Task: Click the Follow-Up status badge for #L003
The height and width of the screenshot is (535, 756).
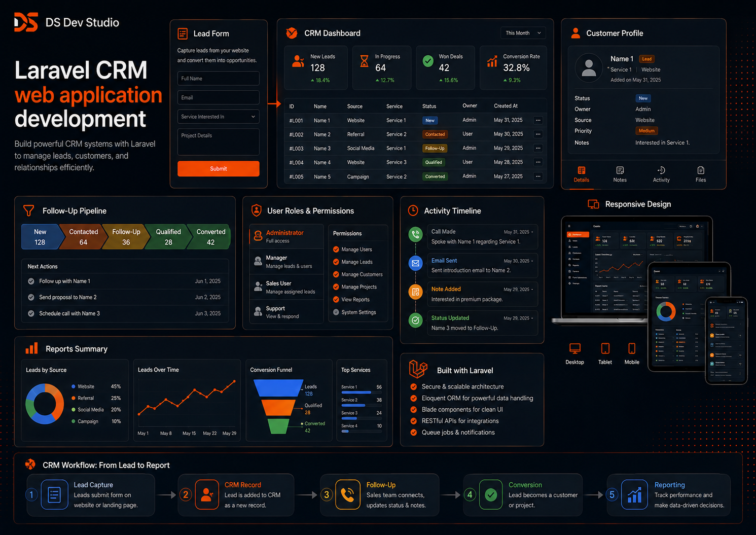Action: [x=435, y=149]
